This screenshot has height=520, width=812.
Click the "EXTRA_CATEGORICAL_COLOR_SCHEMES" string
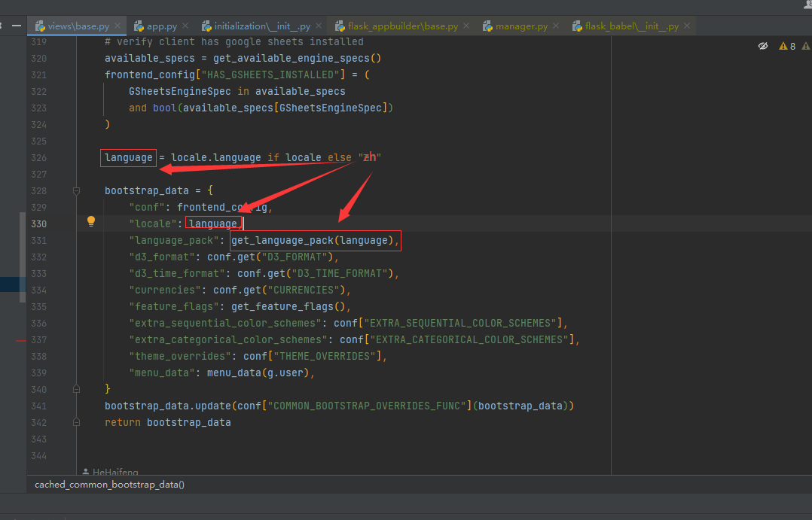pos(470,340)
